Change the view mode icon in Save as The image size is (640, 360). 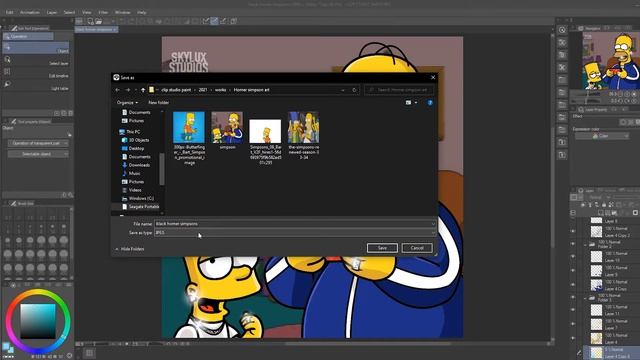[x=408, y=102]
